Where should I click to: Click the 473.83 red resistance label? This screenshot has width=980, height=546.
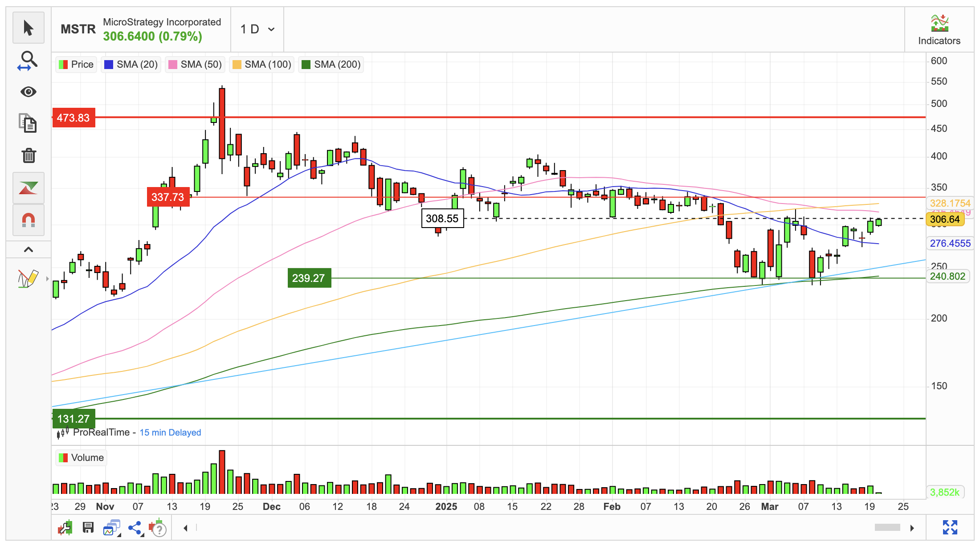[73, 118]
